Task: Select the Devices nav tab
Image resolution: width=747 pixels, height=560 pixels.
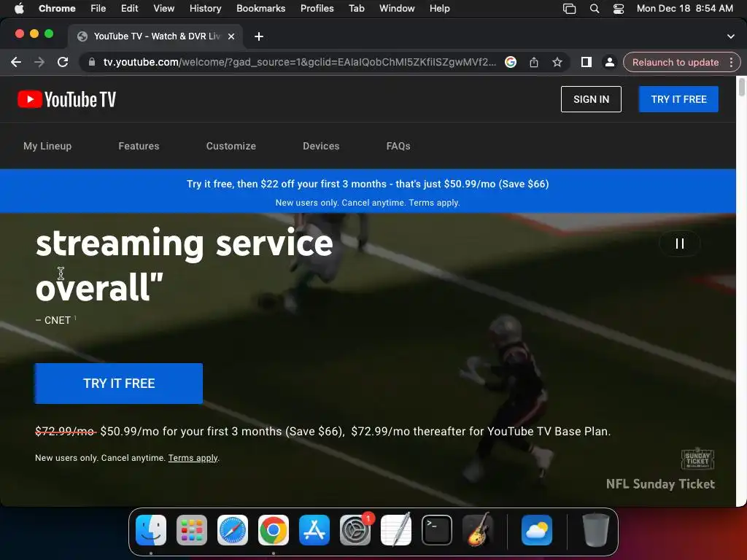Action: point(321,146)
